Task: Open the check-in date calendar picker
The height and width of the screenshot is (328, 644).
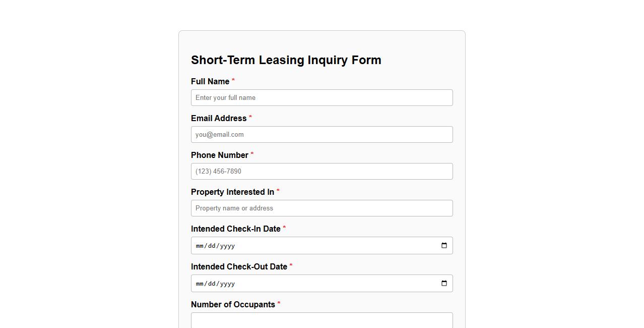Action: [x=444, y=245]
